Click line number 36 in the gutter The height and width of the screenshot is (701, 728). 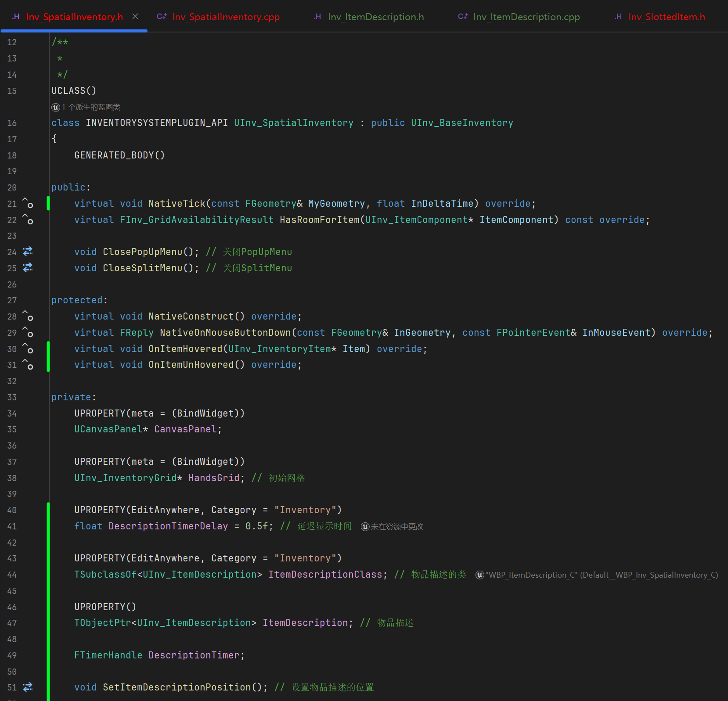coord(12,446)
